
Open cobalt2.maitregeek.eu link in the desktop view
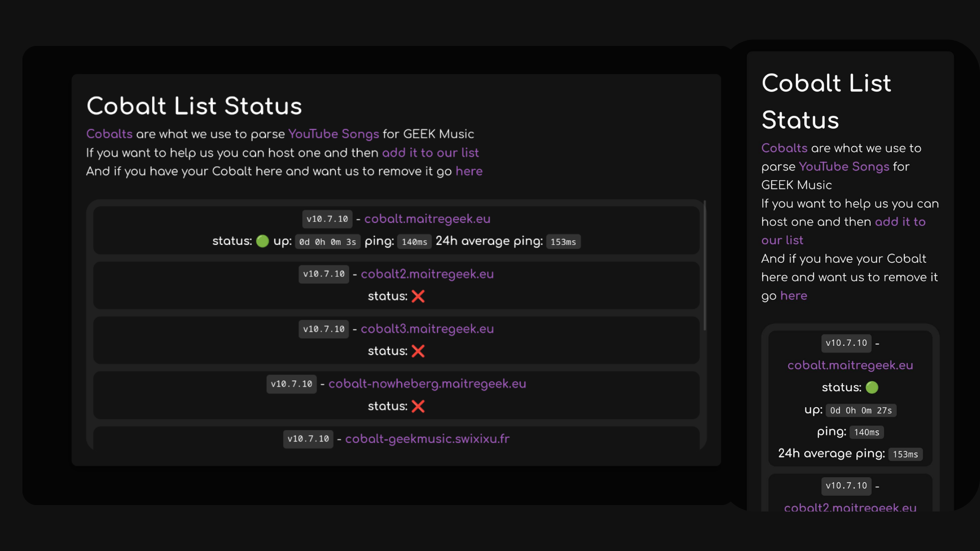[427, 274]
